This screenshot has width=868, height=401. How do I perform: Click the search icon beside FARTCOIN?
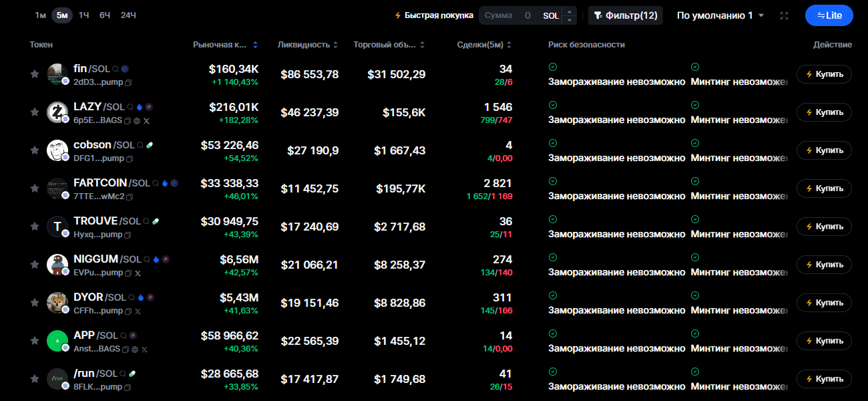point(156,183)
